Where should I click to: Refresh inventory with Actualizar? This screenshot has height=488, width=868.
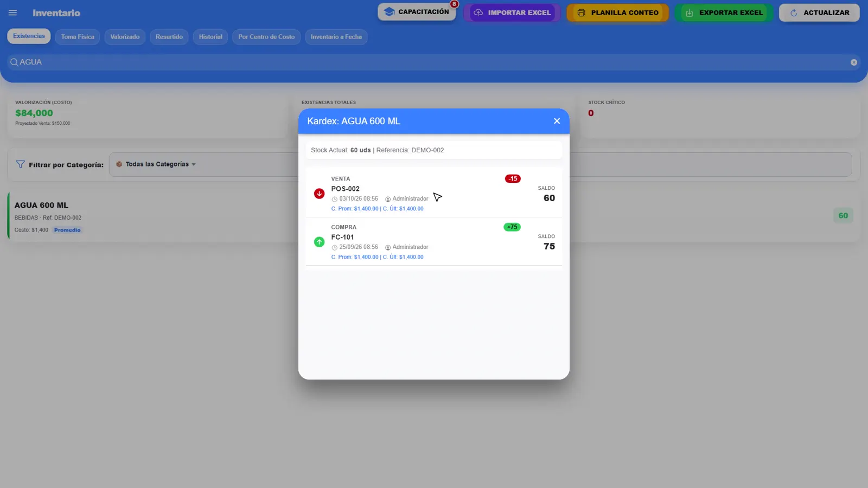819,12
